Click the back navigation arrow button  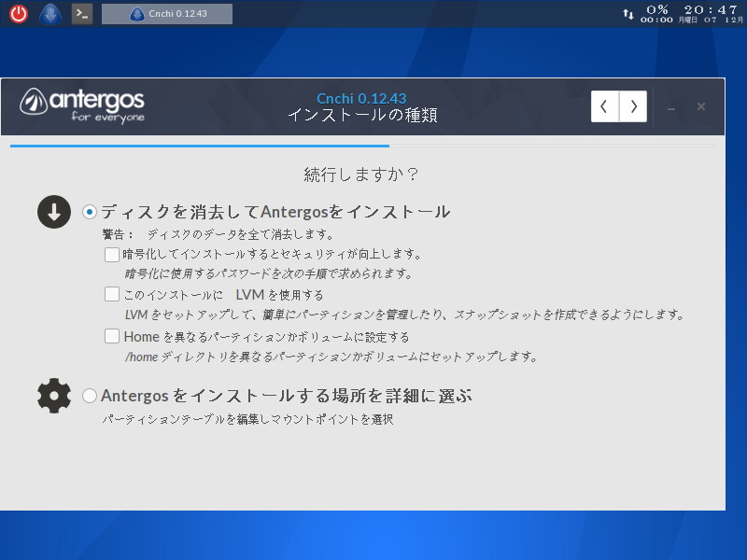click(x=604, y=105)
